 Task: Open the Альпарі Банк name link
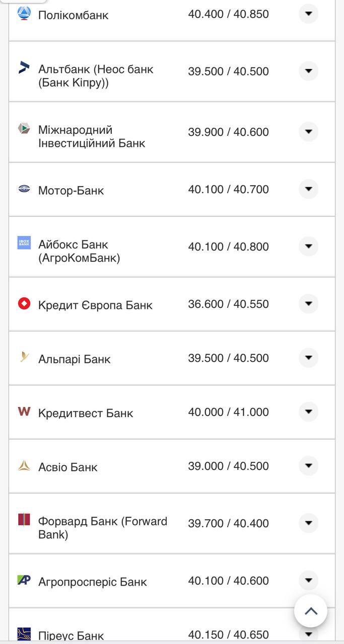pyautogui.click(x=75, y=359)
